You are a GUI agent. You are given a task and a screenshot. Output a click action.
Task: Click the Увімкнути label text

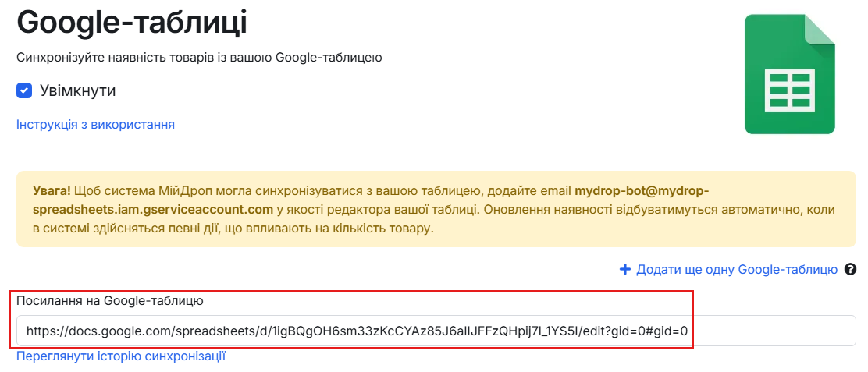[77, 90]
